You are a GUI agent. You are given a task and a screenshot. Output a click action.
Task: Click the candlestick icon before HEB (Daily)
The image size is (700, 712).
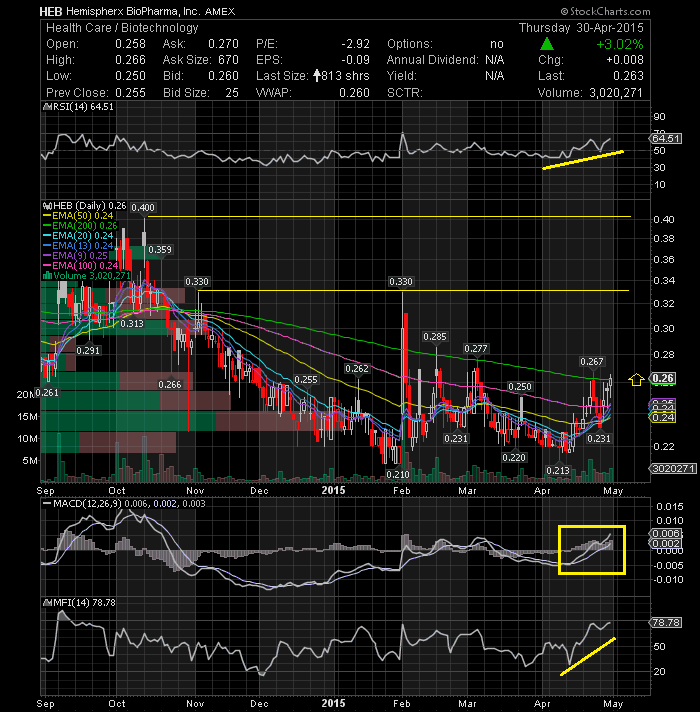(x=47, y=206)
